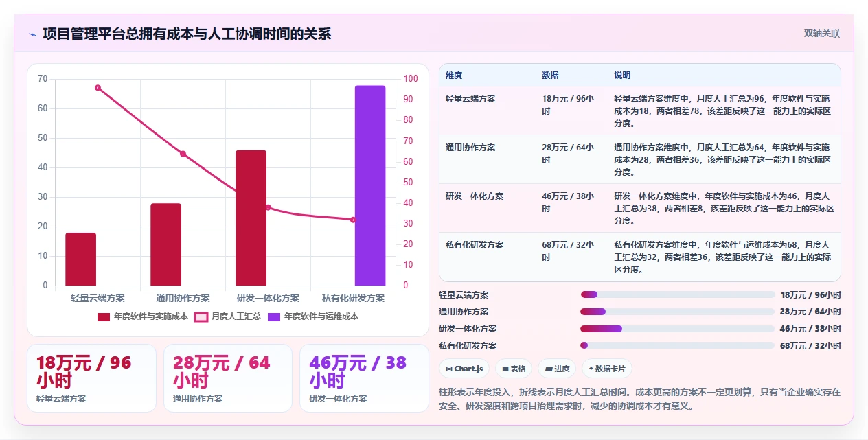This screenshot has height=440, width=868.
Task: Click the 私有化研发方案 progress row label
Action: (x=468, y=345)
